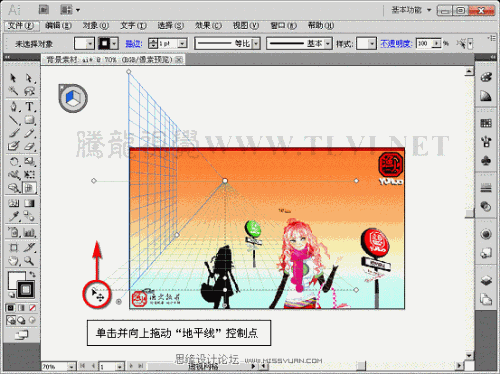Select the Eyedropper tool
This screenshot has width=500, height=374.
click(13, 217)
